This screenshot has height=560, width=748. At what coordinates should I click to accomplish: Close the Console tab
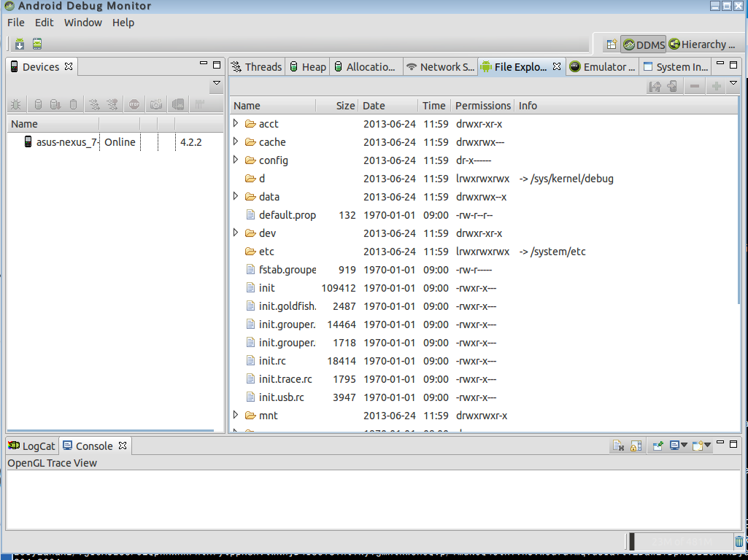click(123, 446)
